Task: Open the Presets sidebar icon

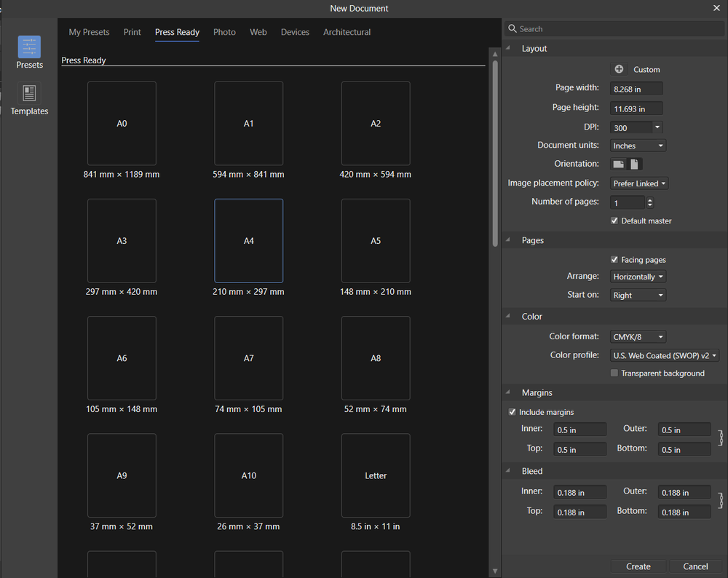Action: tap(29, 47)
